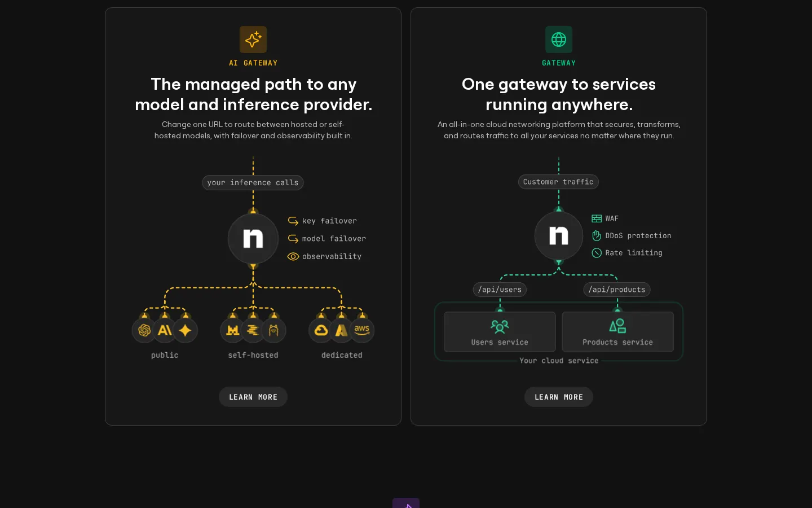Select the ngrok logo under inference calls
Screen dimensions: 812x508
point(253,239)
